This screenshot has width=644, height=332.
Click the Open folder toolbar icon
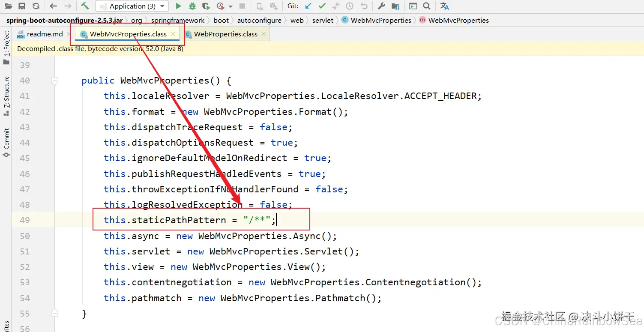pyautogui.click(x=9, y=6)
